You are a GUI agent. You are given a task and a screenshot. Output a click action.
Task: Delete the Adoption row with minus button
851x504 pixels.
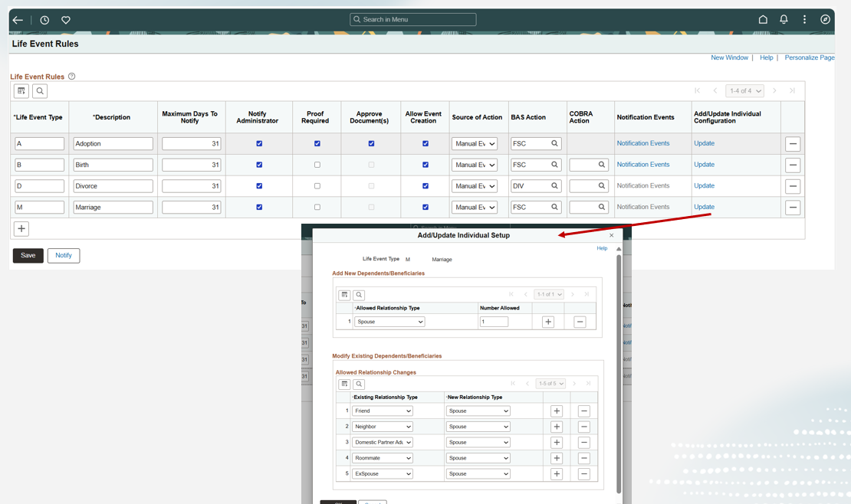(793, 144)
